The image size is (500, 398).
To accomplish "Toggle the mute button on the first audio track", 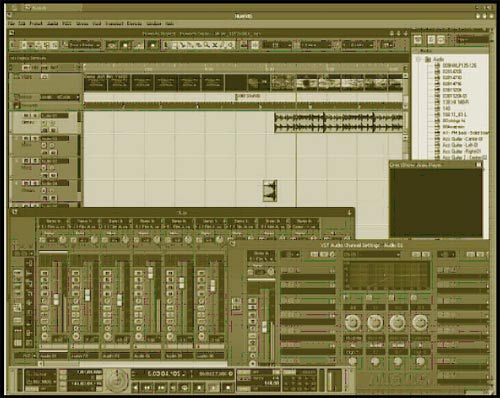I will coord(26,116).
